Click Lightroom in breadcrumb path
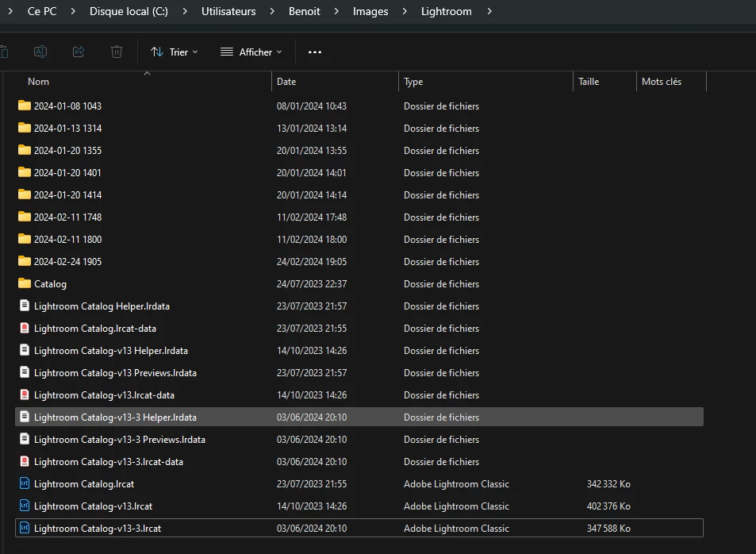The width and height of the screenshot is (756, 554). click(x=447, y=11)
